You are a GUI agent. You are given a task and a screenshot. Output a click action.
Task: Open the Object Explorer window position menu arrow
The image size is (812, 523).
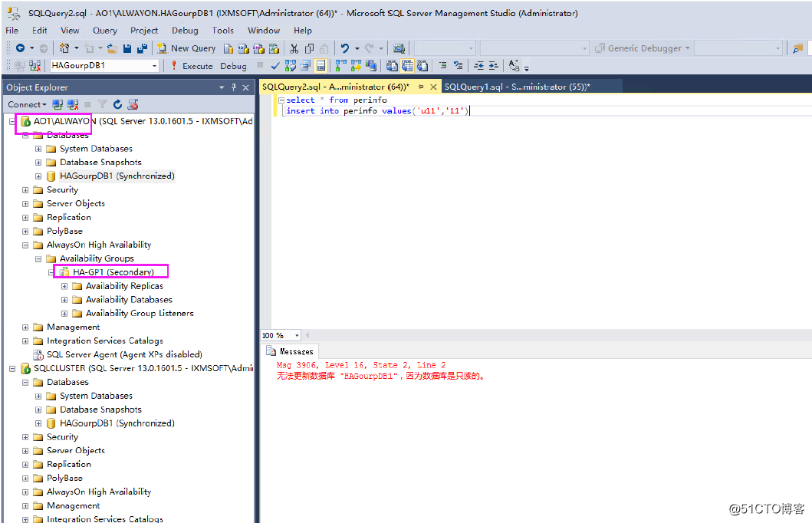point(222,87)
